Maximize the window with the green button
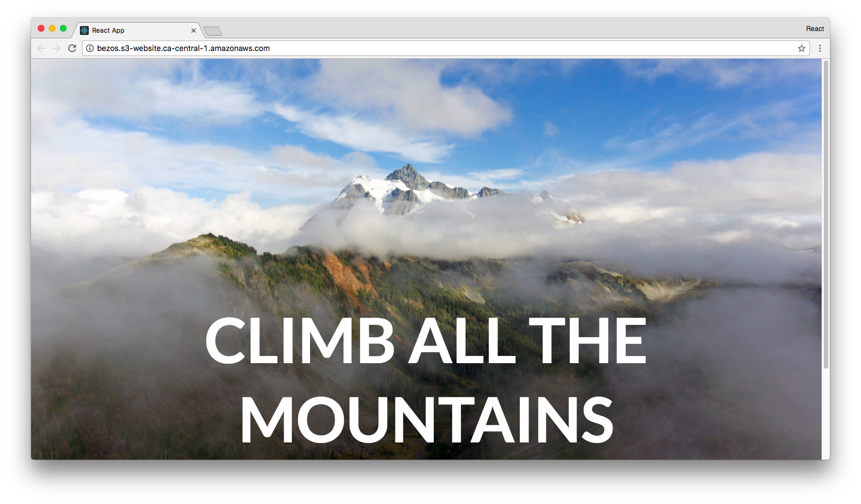The width and height of the screenshot is (861, 504). click(63, 28)
